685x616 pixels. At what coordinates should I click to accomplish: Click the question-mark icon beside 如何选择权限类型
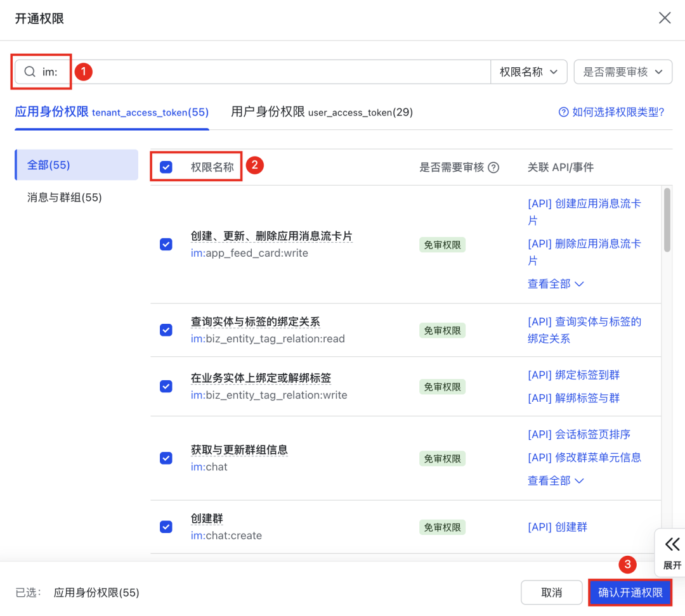coord(563,112)
